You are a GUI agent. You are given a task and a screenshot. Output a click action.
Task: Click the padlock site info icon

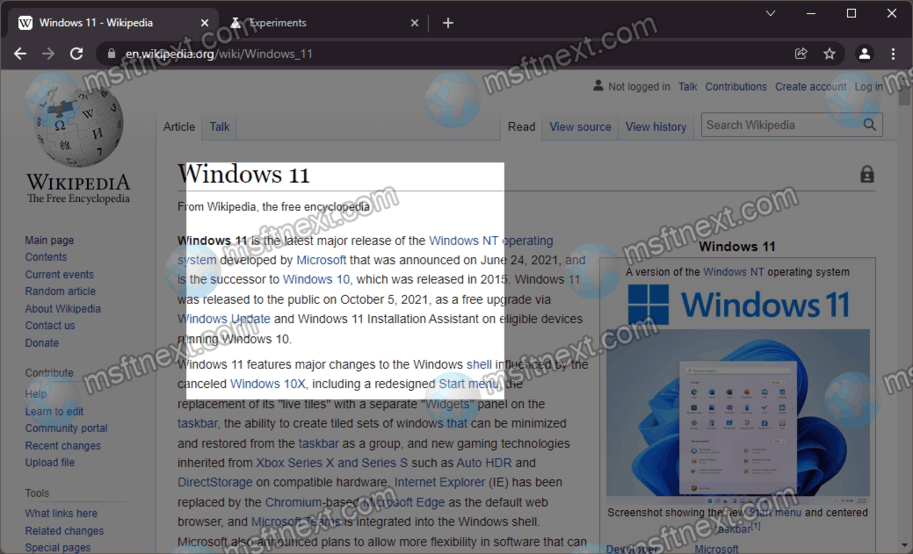[x=111, y=54]
